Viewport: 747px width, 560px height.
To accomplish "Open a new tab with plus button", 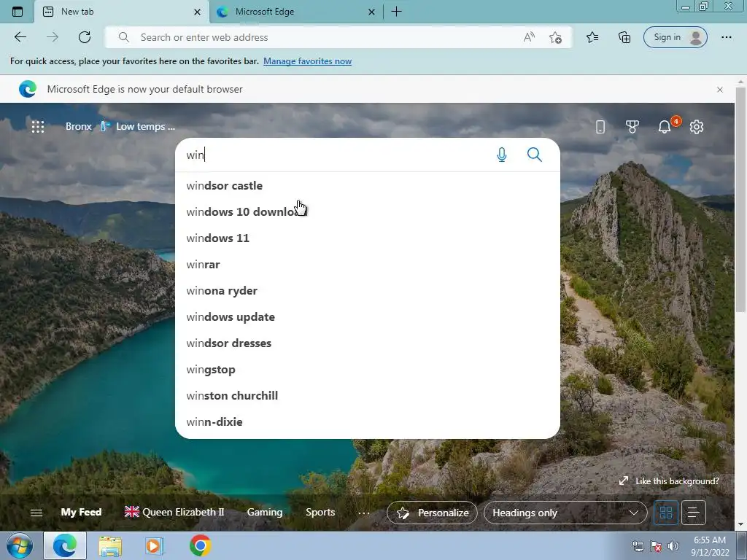I will (x=396, y=12).
